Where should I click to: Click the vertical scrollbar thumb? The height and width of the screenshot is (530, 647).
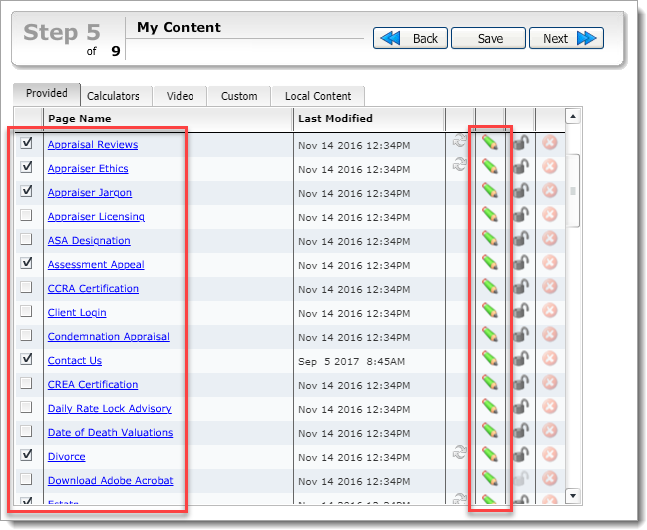[x=573, y=191]
